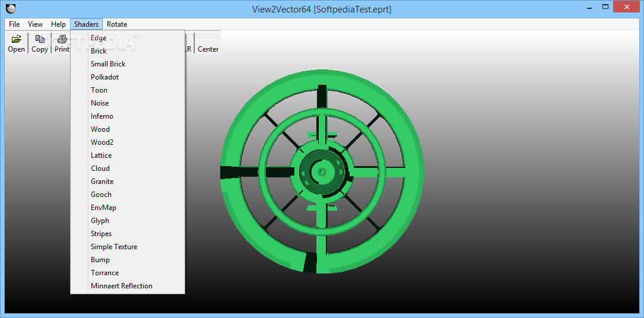Select the Glyph shader

pos(128,221)
